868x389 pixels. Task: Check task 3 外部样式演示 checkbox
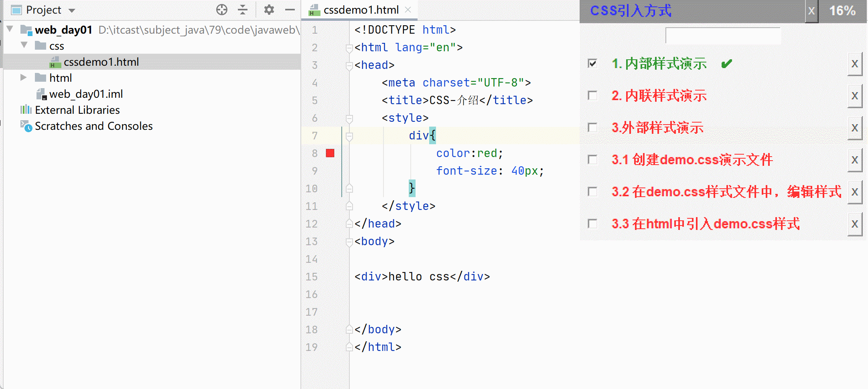(x=592, y=127)
